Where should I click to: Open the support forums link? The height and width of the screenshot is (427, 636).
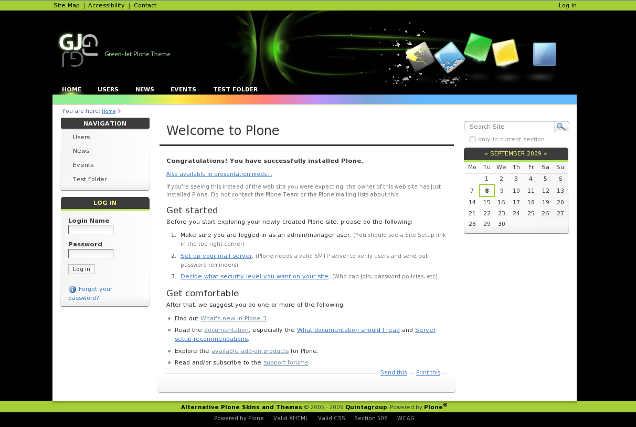tap(286, 363)
